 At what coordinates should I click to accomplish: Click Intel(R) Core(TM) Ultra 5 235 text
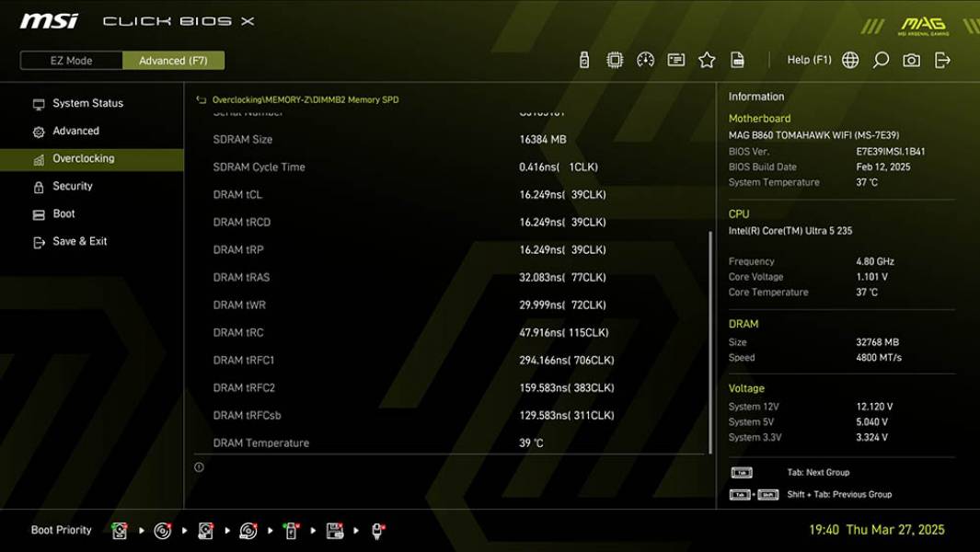click(x=790, y=231)
